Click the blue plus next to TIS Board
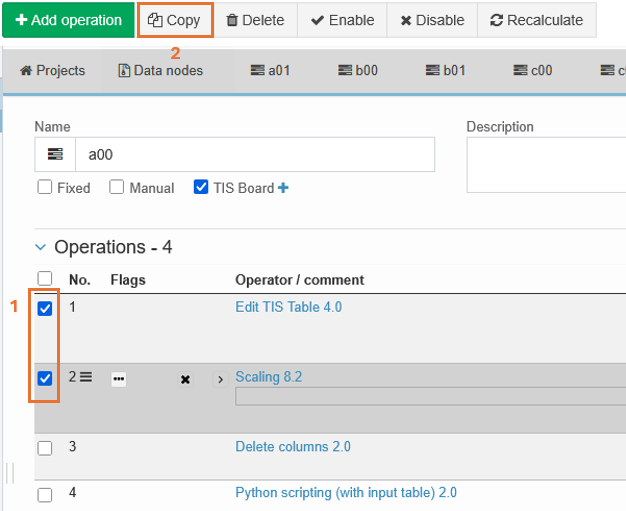626x511 pixels. pos(283,188)
